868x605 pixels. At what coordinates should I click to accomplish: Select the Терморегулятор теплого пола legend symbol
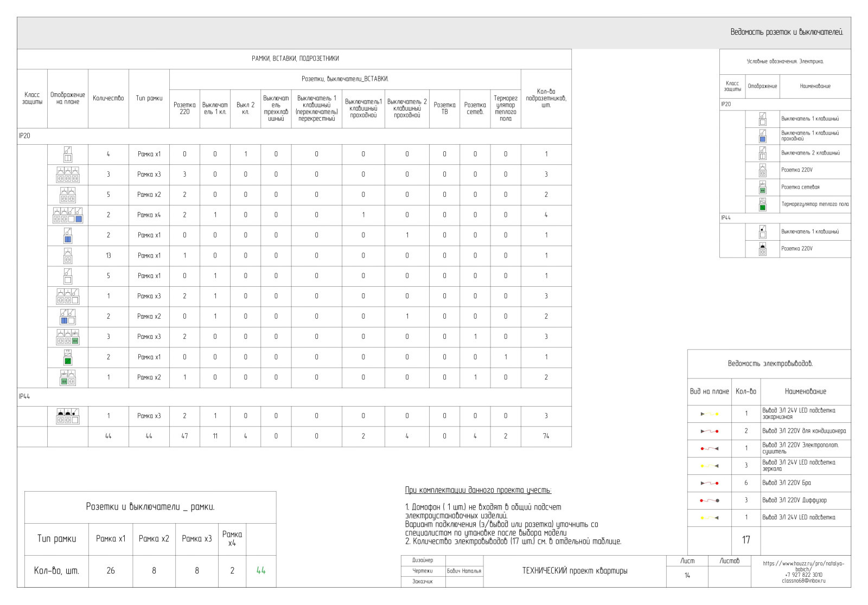(x=762, y=204)
